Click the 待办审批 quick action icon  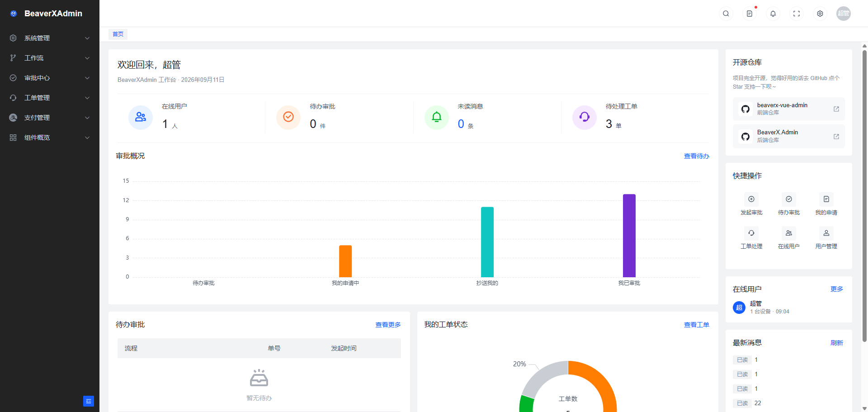point(789,199)
